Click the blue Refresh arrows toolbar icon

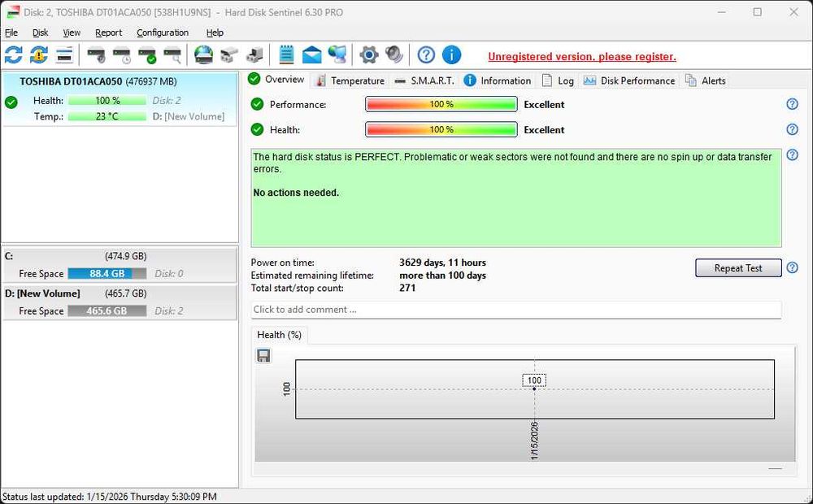click(x=14, y=54)
